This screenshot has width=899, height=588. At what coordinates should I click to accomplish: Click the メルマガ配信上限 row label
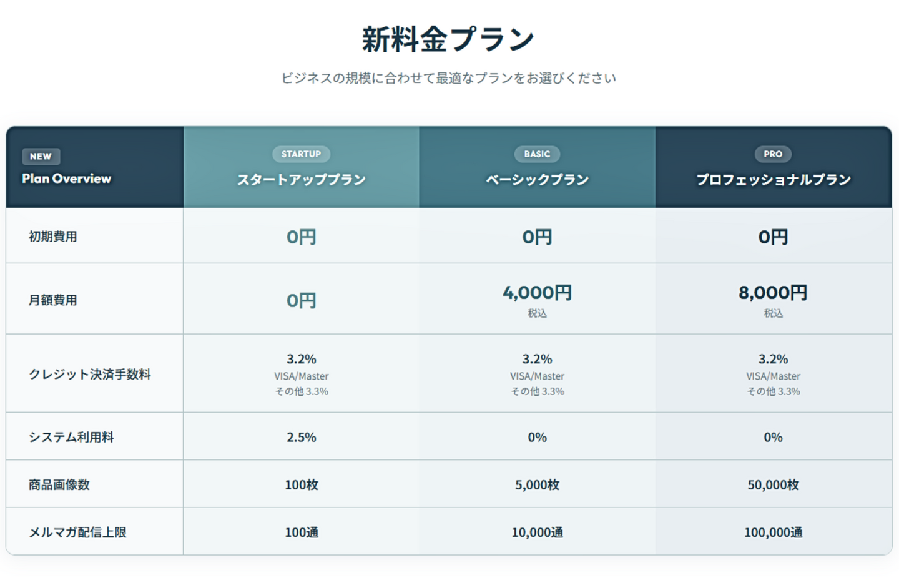[77, 532]
